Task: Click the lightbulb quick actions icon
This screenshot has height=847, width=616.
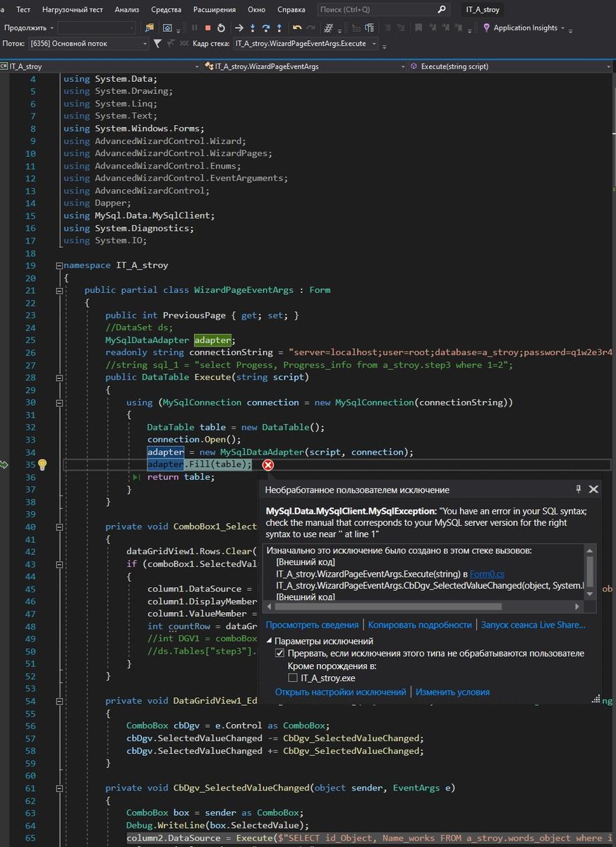Action: (42, 464)
